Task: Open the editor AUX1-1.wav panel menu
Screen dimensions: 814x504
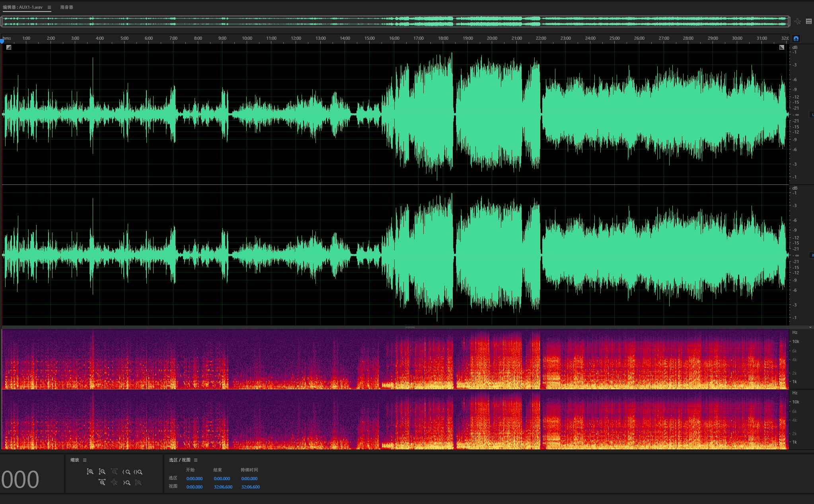Action: click(49, 7)
